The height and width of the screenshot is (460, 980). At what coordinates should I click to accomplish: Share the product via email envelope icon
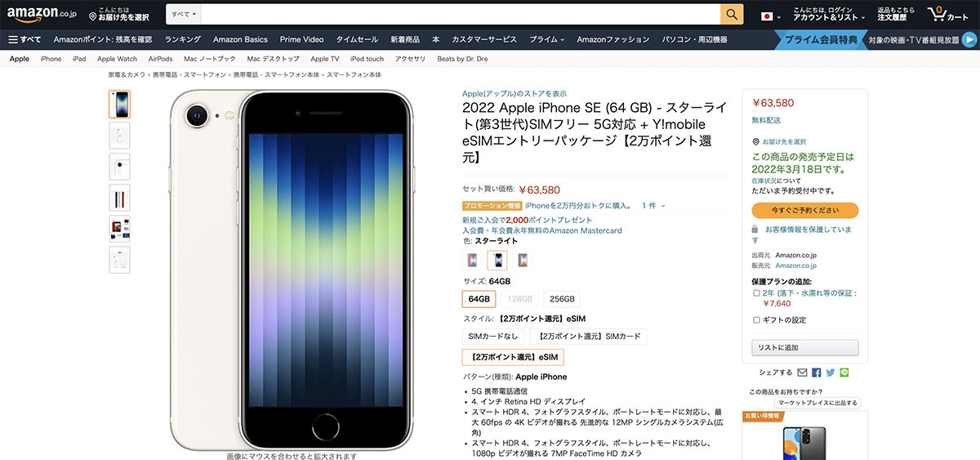[802, 373]
